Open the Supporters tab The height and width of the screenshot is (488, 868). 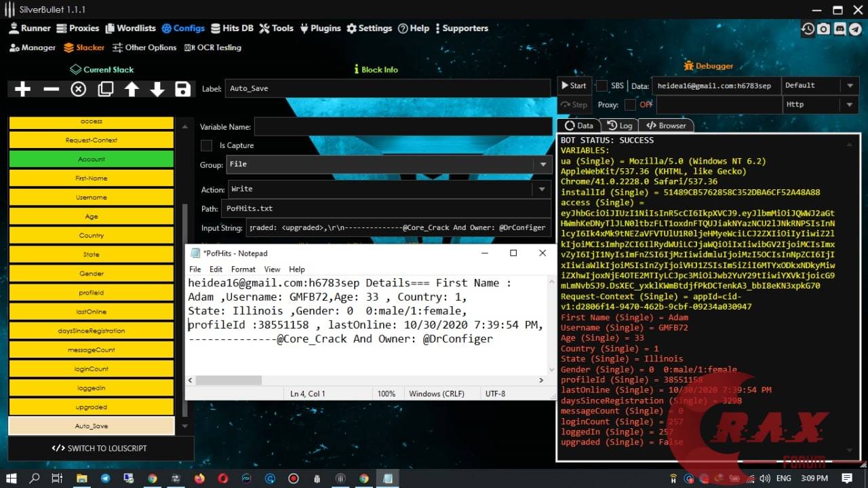pos(461,28)
